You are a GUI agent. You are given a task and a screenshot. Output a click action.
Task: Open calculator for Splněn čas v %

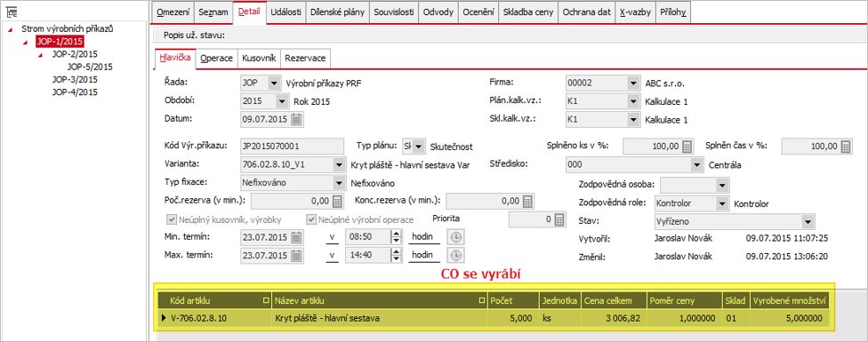[845, 147]
